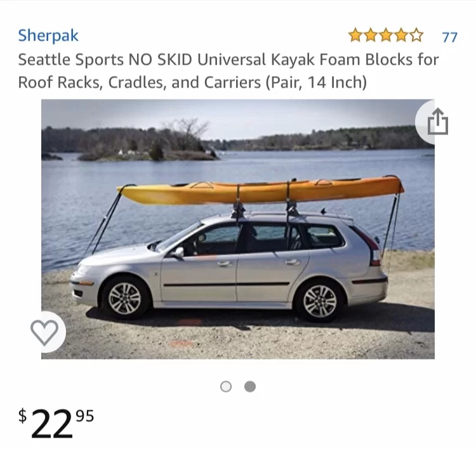Click the '(Pair, 14 Inch)' text in the title
Screen dimensions: 476x449
click(316, 82)
